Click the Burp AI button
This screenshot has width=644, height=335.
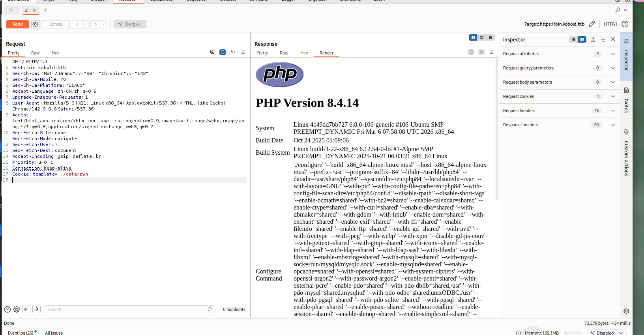coord(130,24)
